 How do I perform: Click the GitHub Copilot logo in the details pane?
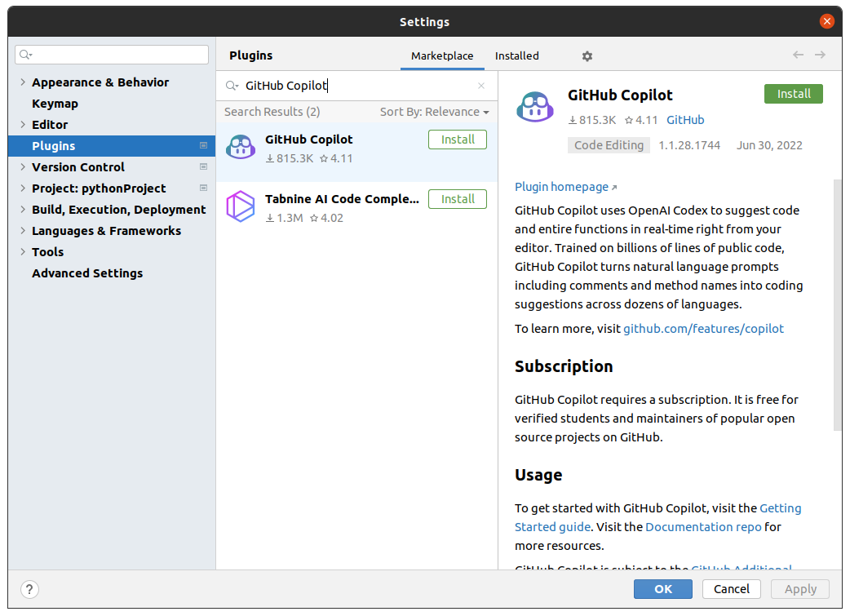534,106
